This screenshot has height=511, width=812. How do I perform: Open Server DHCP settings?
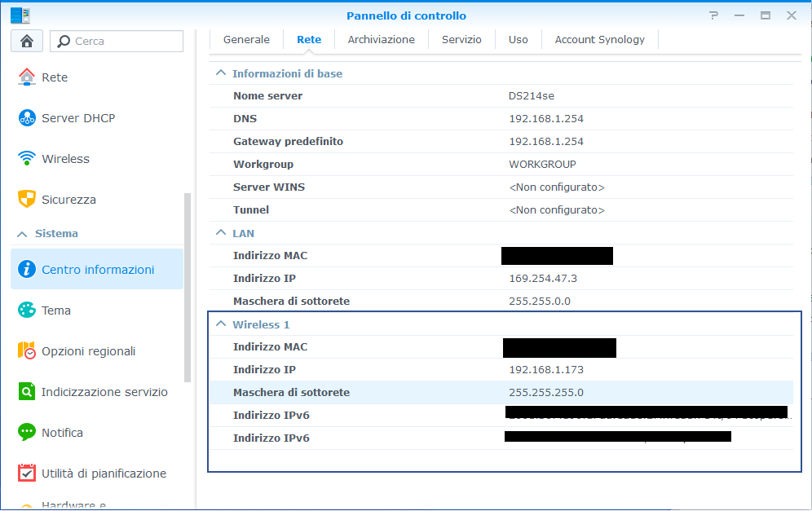click(x=66, y=118)
